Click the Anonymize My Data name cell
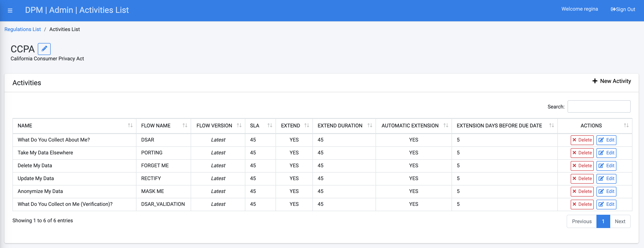This screenshot has width=644, height=248. pyautogui.click(x=74, y=191)
